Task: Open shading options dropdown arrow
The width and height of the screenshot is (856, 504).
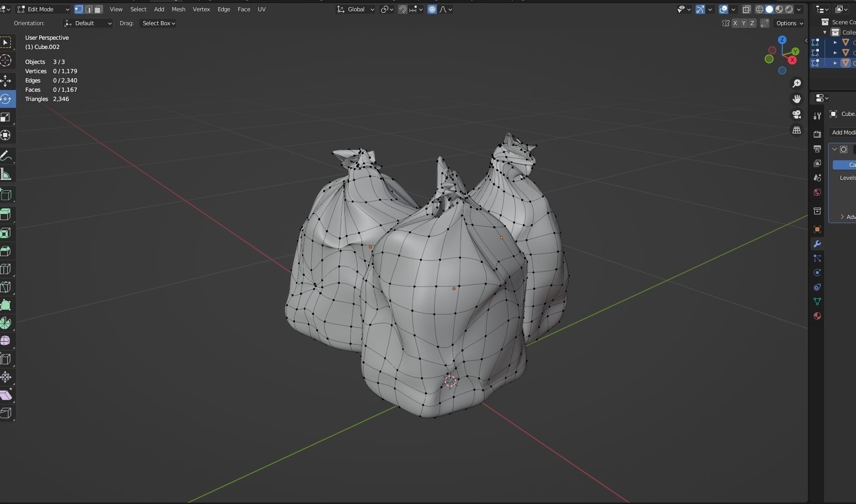Action: [x=799, y=9]
